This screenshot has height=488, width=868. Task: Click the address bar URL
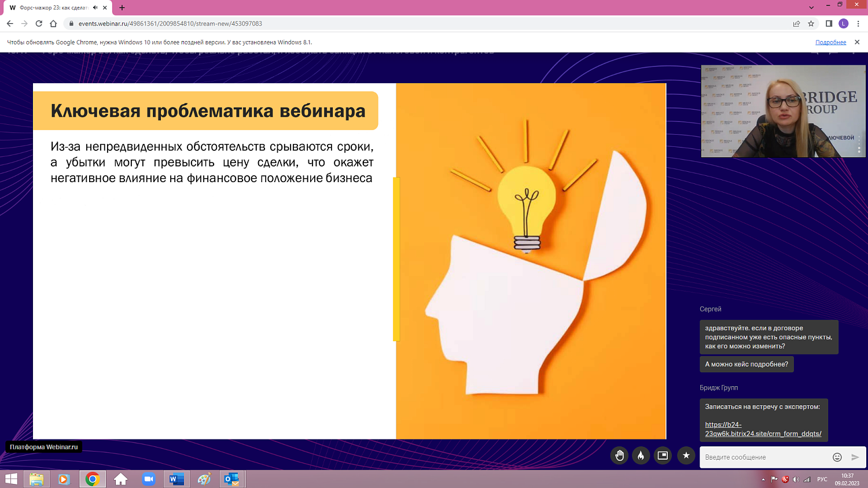pyautogui.click(x=170, y=24)
